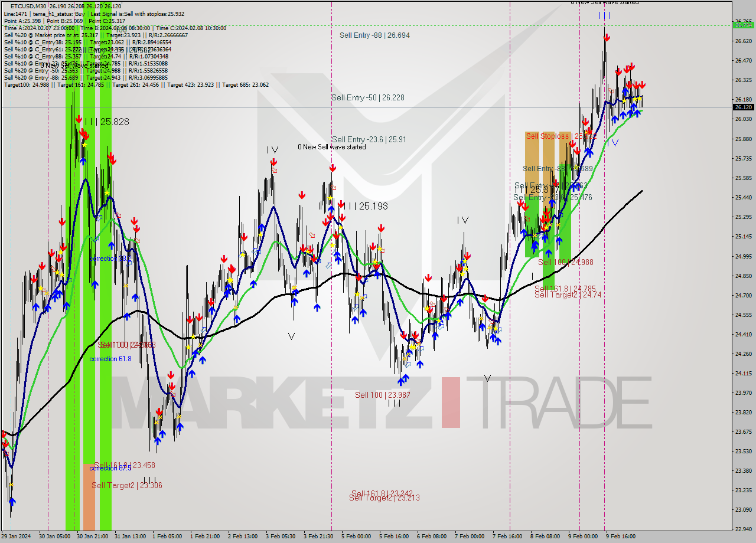Select the 'Sell Entry -88 | 26.694' label
Screen dimensions: 756x543
[374, 35]
